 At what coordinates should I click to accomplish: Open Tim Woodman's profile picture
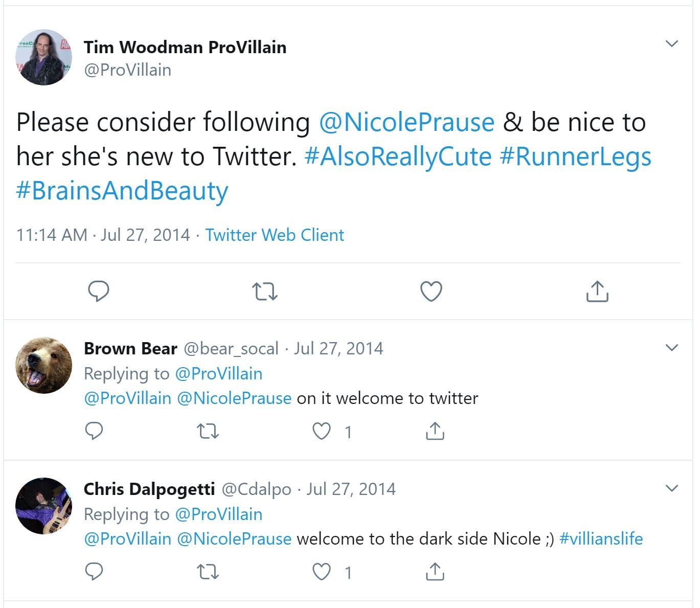(x=44, y=57)
